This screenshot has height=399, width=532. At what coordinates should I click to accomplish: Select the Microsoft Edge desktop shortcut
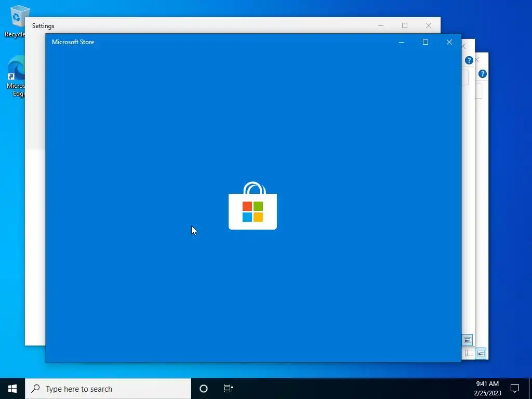pos(16,76)
